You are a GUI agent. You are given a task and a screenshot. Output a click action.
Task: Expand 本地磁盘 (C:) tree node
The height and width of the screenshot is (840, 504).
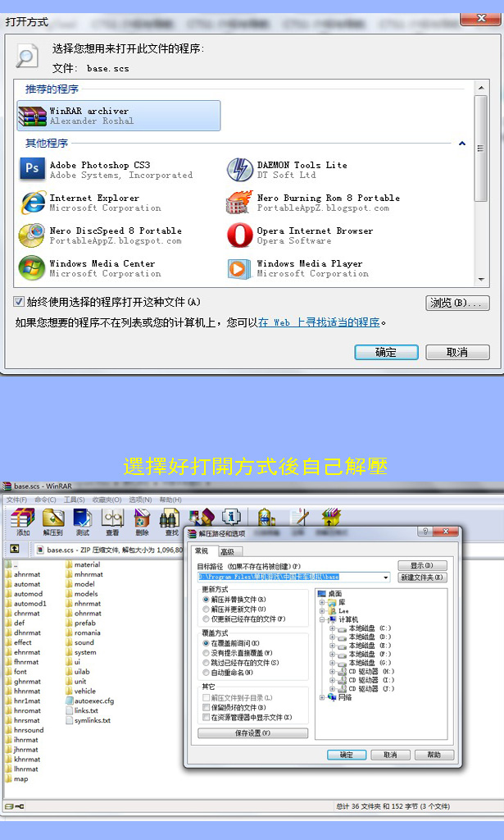click(x=332, y=628)
